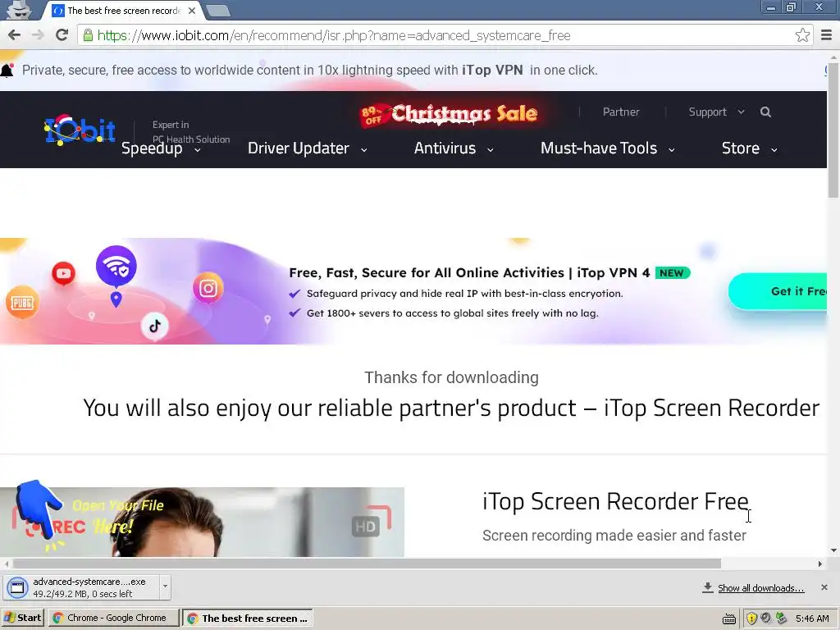840x630 pixels.
Task: Select the screen recorder browser tab
Action: coord(125,11)
